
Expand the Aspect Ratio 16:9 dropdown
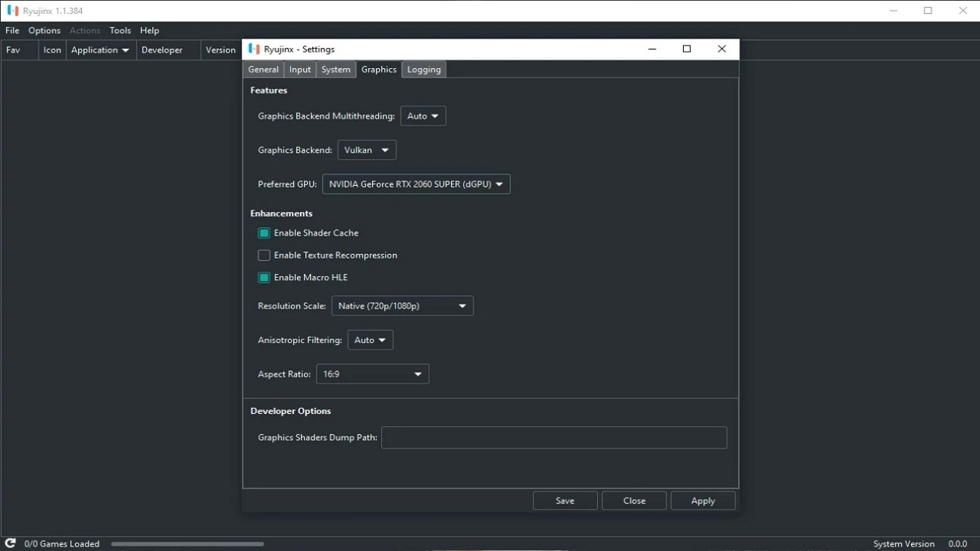click(372, 374)
